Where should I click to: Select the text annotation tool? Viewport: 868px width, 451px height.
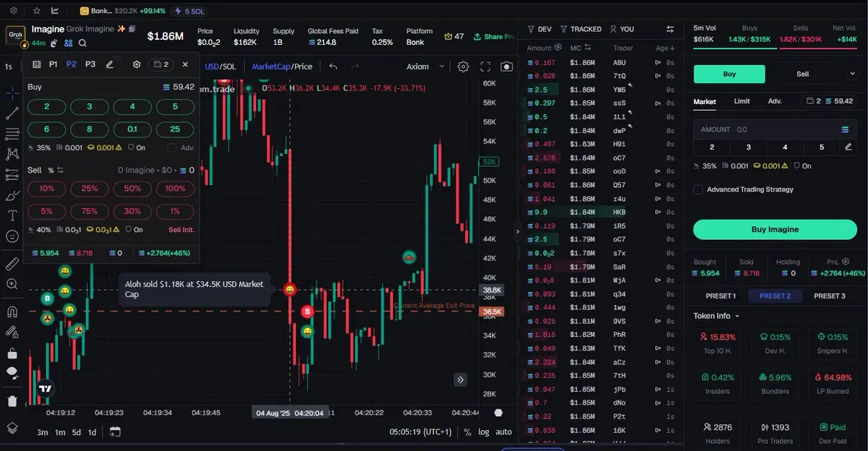tap(12, 215)
